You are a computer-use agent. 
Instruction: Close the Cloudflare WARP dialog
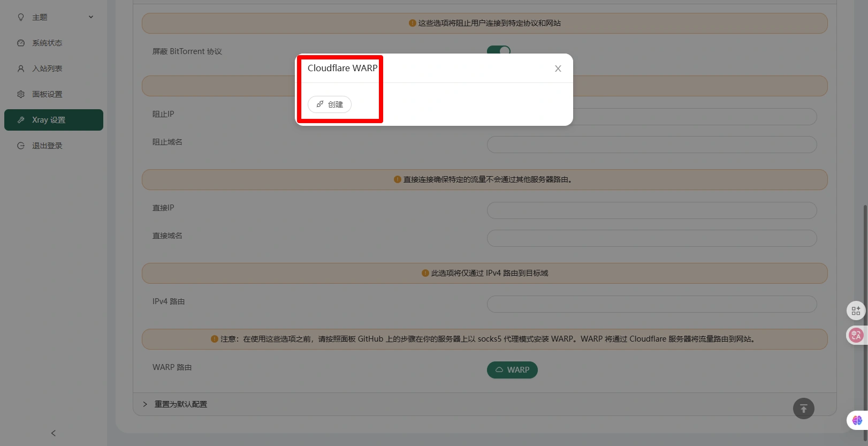(558, 69)
